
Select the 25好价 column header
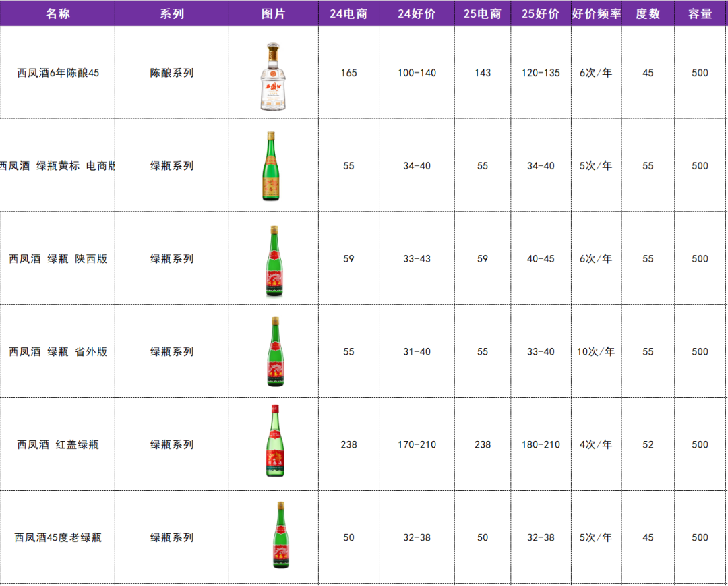[541, 13]
